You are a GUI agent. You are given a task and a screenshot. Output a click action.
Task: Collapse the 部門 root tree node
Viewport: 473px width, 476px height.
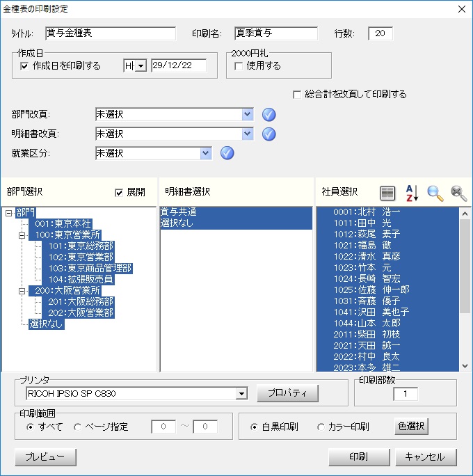[x=9, y=213]
